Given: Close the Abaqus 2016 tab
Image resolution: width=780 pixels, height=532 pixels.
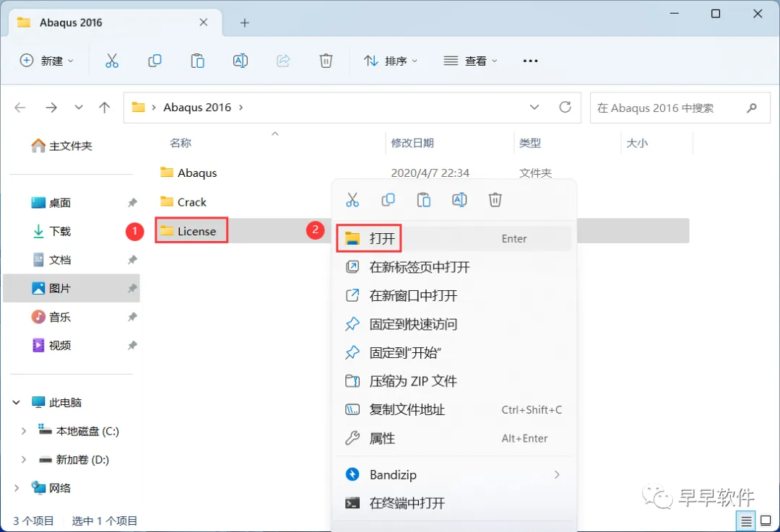Looking at the screenshot, I should pyautogui.click(x=204, y=22).
